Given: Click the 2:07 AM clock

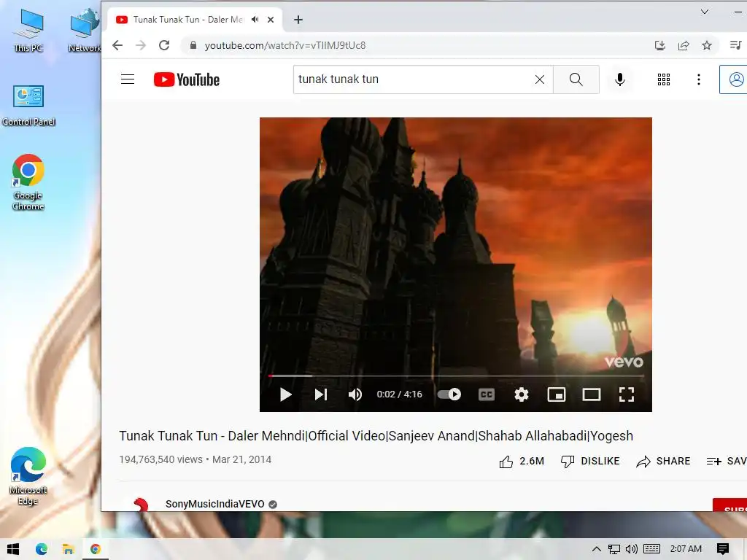Looking at the screenshot, I should point(686,549).
